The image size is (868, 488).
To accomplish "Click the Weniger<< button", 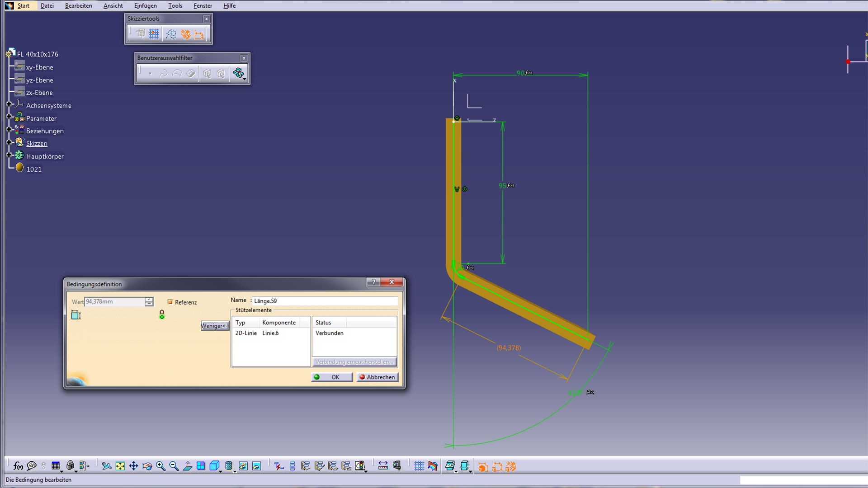I will click(215, 326).
